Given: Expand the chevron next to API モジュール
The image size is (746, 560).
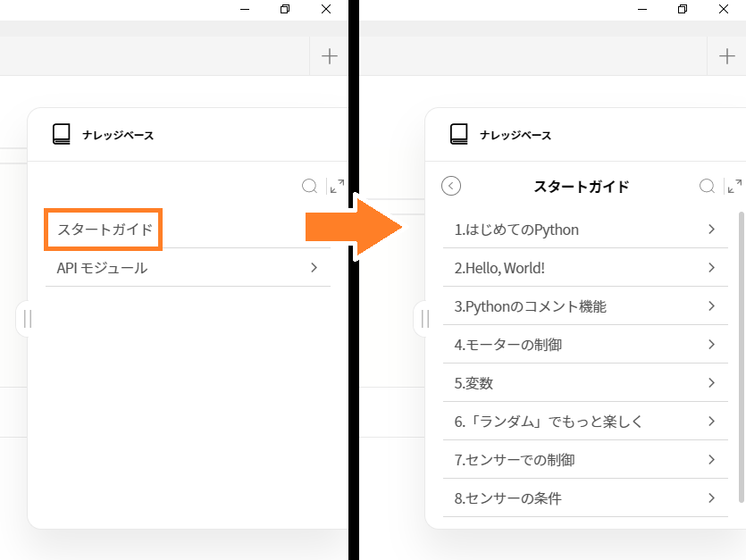Looking at the screenshot, I should [314, 268].
